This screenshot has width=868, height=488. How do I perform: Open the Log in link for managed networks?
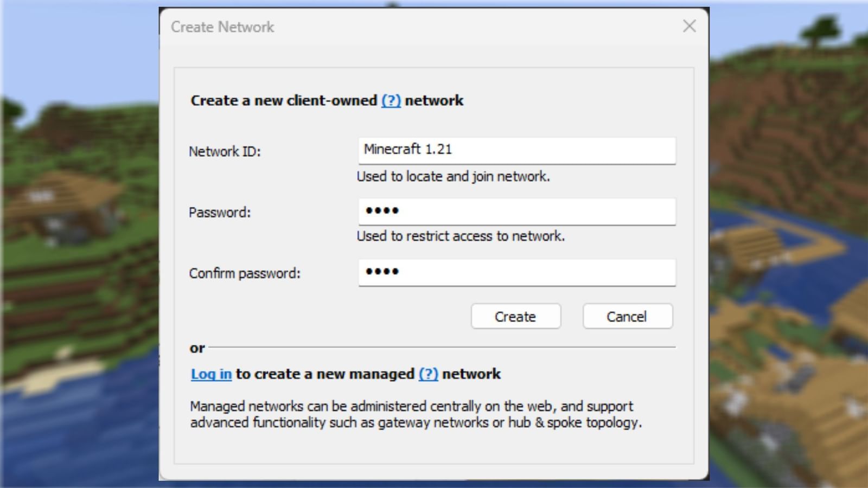pyautogui.click(x=210, y=374)
